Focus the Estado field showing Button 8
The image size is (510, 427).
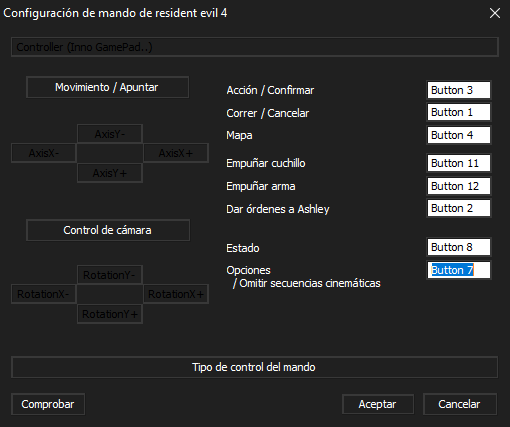tap(459, 247)
